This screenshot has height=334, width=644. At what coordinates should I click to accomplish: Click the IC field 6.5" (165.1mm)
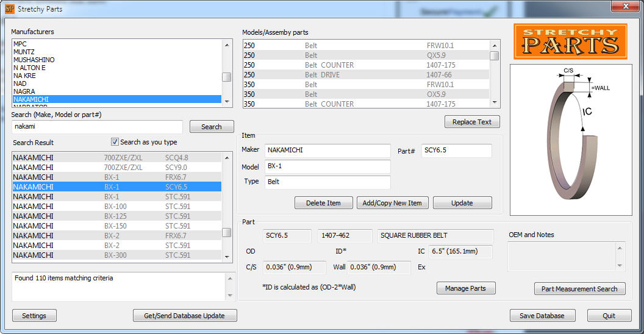460,252
